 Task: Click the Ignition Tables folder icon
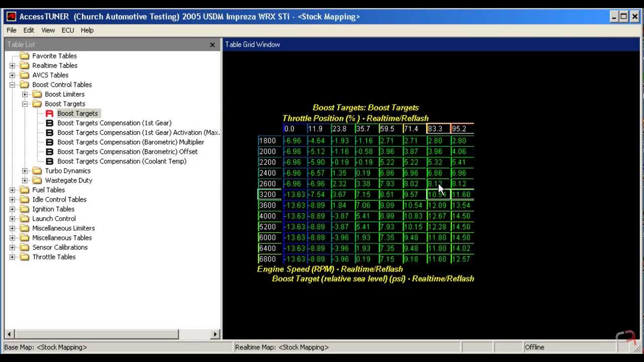pos(25,209)
